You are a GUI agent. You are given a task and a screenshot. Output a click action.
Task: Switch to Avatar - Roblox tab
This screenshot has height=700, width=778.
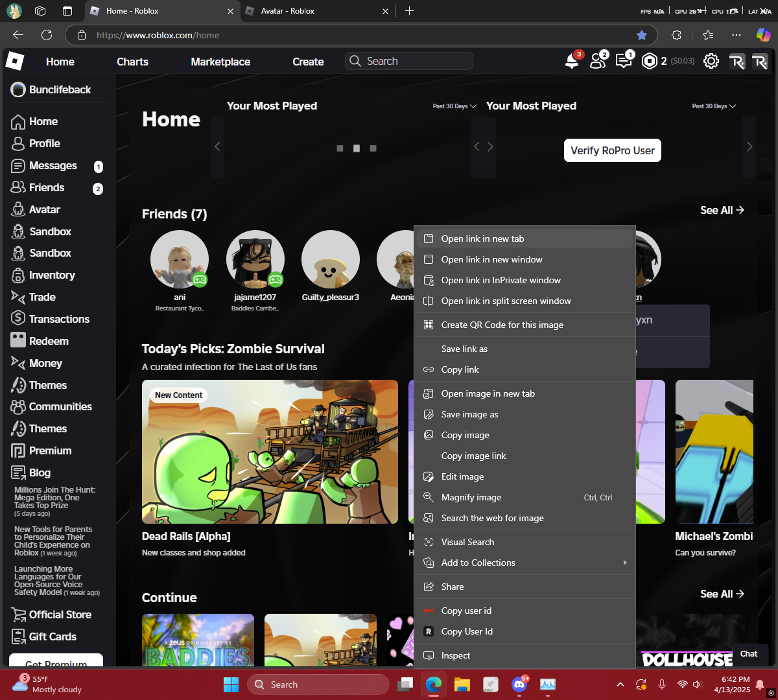(x=317, y=11)
